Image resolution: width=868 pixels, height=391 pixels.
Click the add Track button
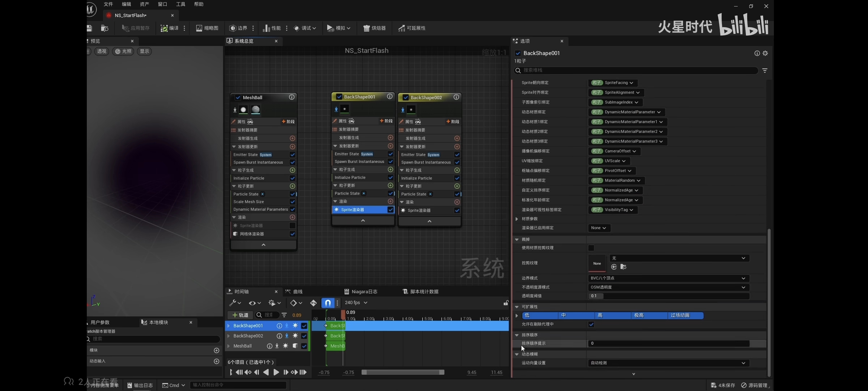point(240,315)
